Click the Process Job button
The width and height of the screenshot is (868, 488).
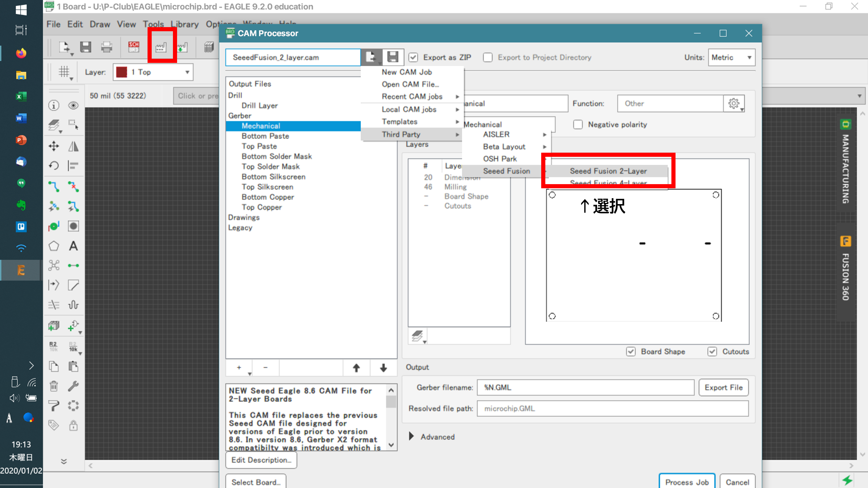click(686, 482)
